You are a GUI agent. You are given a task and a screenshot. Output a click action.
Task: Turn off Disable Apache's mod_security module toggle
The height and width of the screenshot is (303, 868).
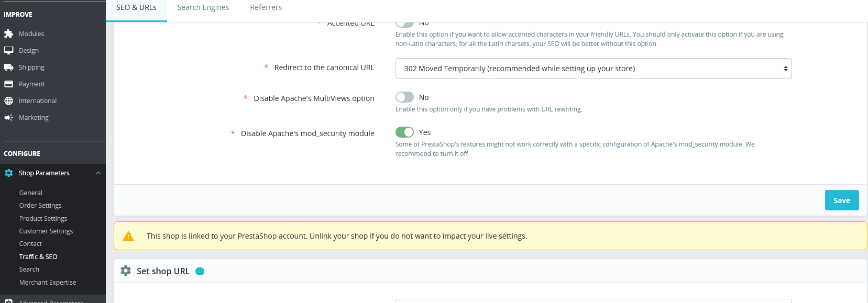[x=404, y=132]
